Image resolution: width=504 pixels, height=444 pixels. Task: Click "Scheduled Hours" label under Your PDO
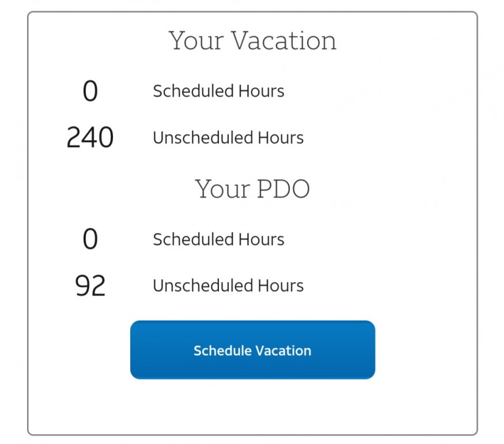coord(218,239)
